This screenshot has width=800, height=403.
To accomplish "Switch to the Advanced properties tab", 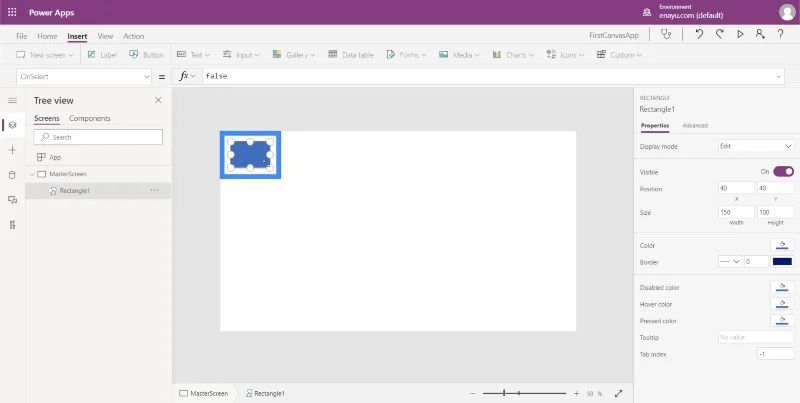I will click(695, 125).
